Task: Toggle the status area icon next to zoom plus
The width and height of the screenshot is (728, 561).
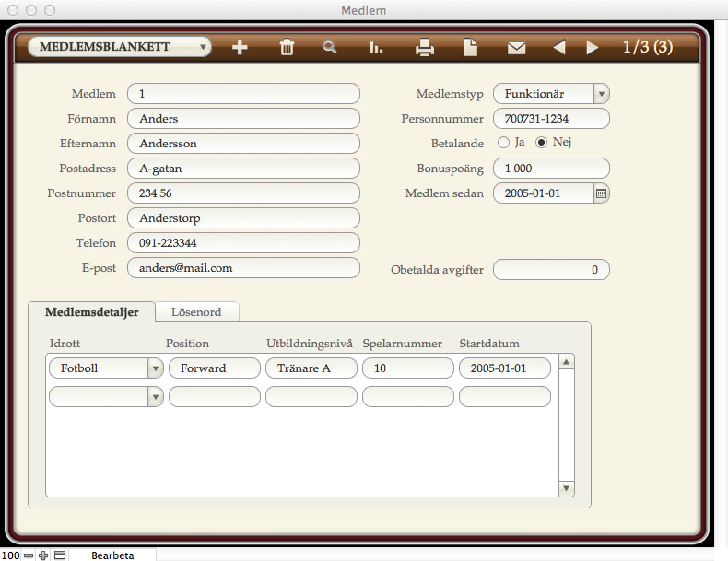Action: tap(60, 555)
